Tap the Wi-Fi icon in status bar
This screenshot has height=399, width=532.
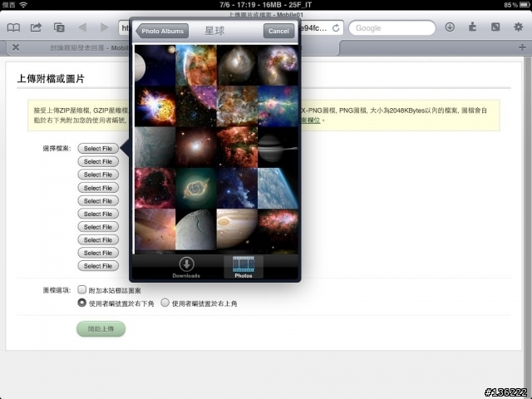pyautogui.click(x=23, y=4)
